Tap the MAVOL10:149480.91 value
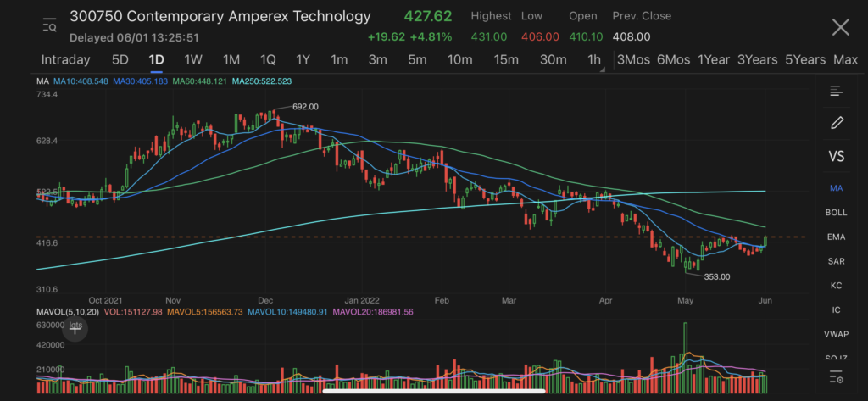The height and width of the screenshot is (401, 868). [288, 312]
